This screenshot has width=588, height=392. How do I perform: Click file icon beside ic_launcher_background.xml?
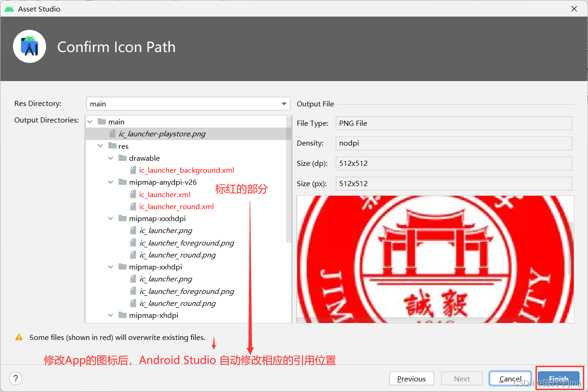point(133,170)
